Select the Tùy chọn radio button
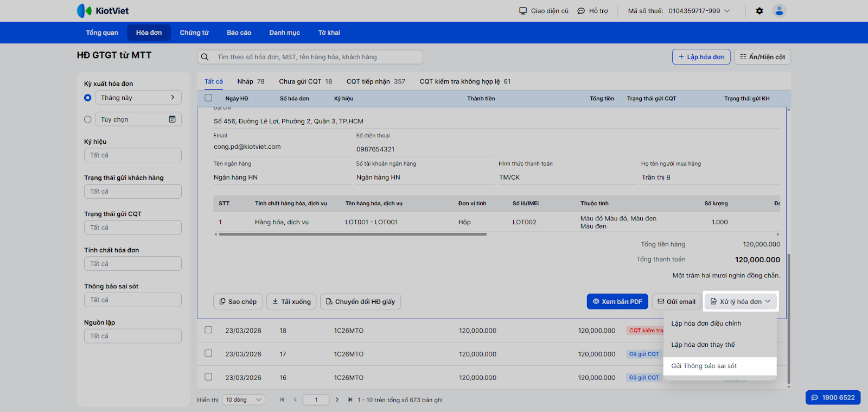The image size is (868, 412). coord(88,119)
